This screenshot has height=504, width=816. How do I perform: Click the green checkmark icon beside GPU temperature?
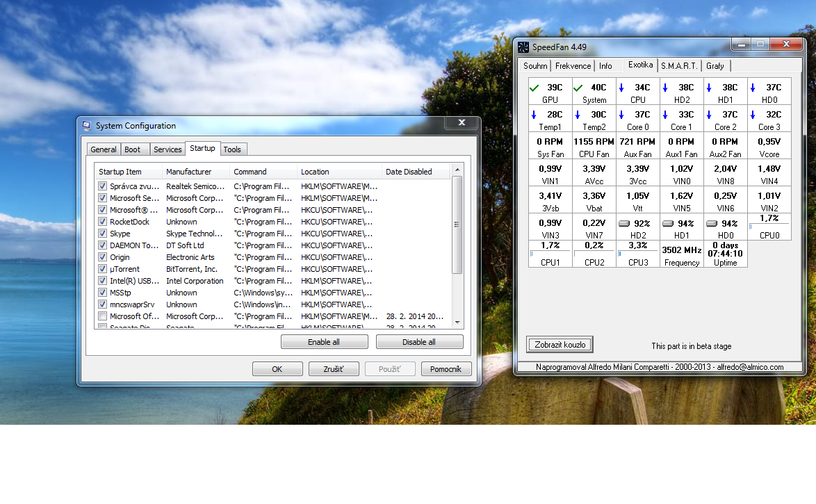(x=535, y=88)
